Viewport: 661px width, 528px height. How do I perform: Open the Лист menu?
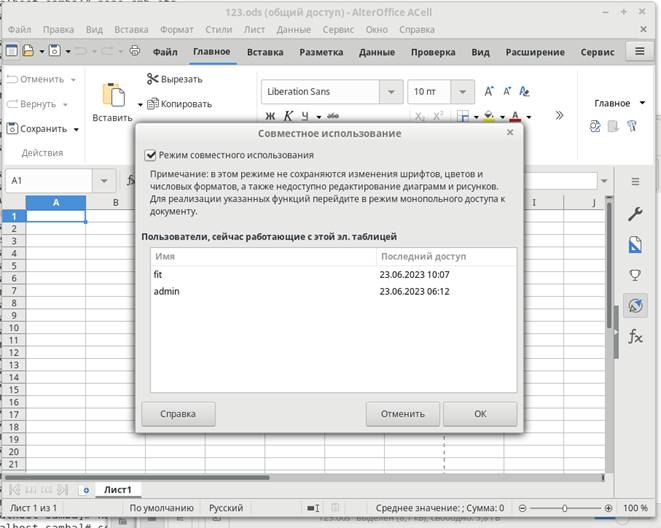tap(254, 29)
